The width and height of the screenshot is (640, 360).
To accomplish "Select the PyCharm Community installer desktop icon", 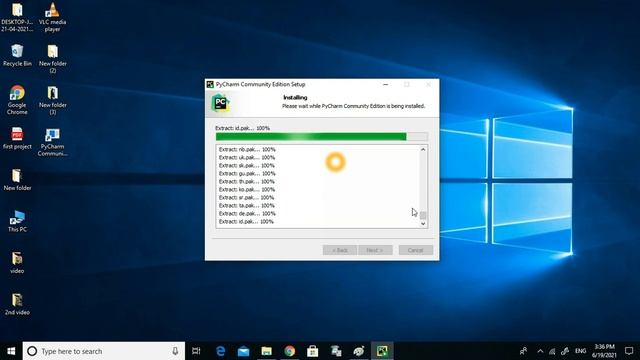I will pyautogui.click(x=53, y=142).
